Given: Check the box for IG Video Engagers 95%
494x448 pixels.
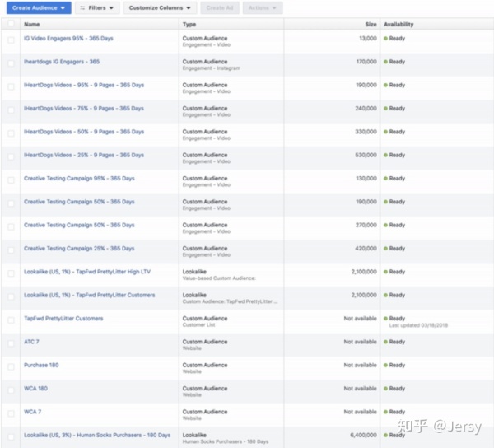Looking at the screenshot, I should tap(11, 39).
